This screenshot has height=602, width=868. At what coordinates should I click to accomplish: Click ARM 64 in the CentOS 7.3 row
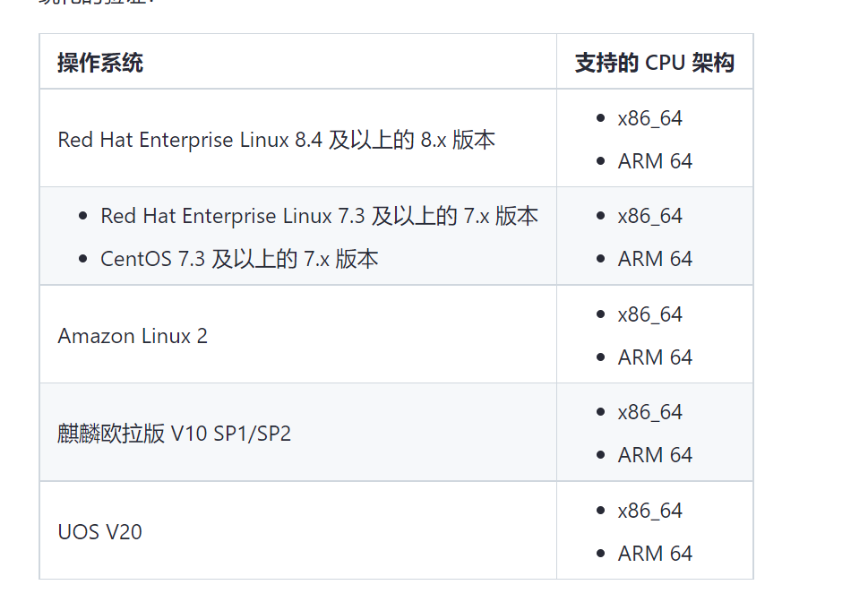[x=655, y=259]
